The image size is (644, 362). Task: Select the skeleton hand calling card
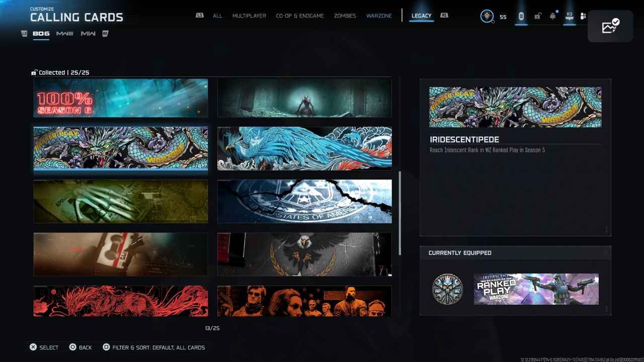click(121, 201)
